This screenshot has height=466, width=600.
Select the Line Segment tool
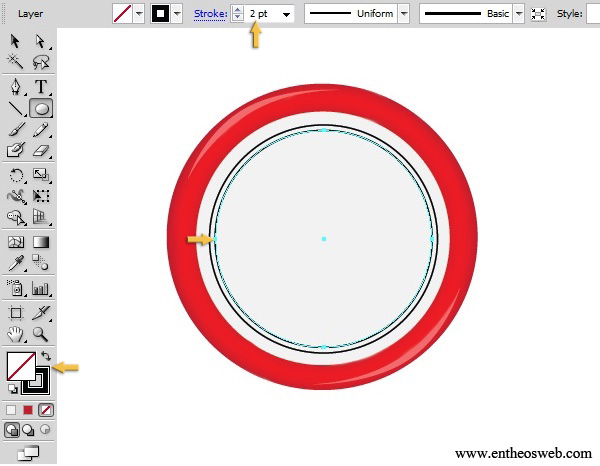point(15,109)
